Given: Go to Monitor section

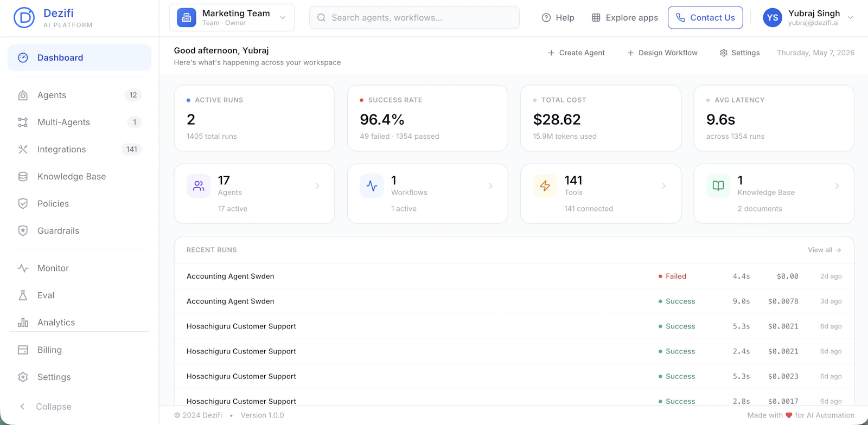Looking at the screenshot, I should 79,268.
